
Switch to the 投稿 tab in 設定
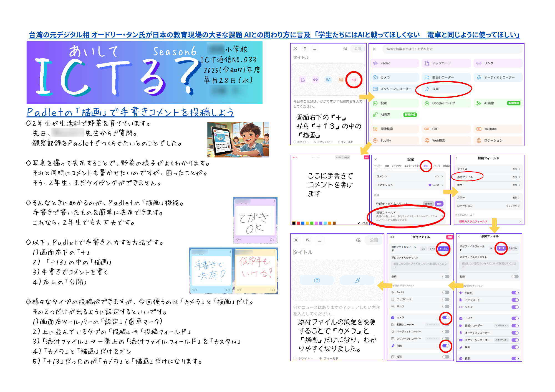coord(425,166)
